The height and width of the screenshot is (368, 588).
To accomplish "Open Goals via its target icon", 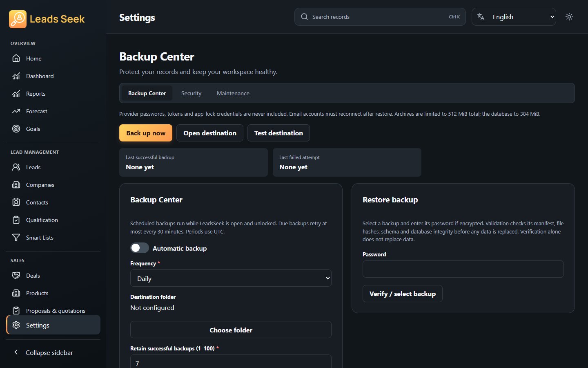I will click(x=16, y=129).
